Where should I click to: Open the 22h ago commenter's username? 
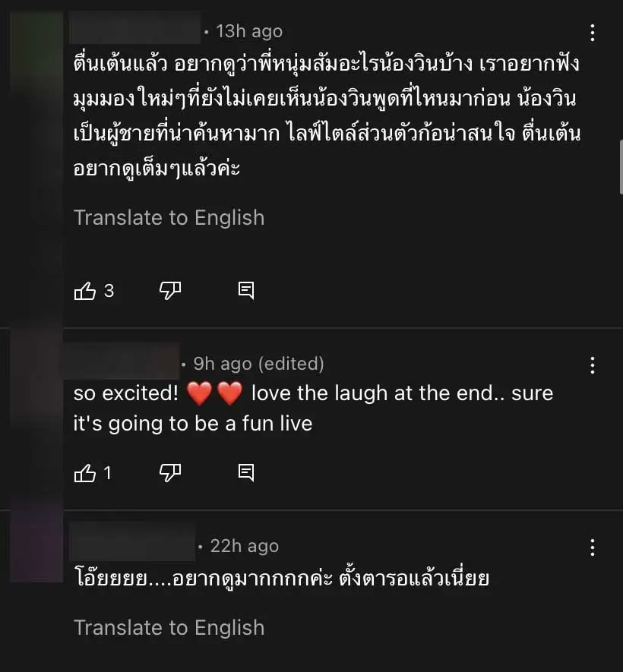coord(131,545)
